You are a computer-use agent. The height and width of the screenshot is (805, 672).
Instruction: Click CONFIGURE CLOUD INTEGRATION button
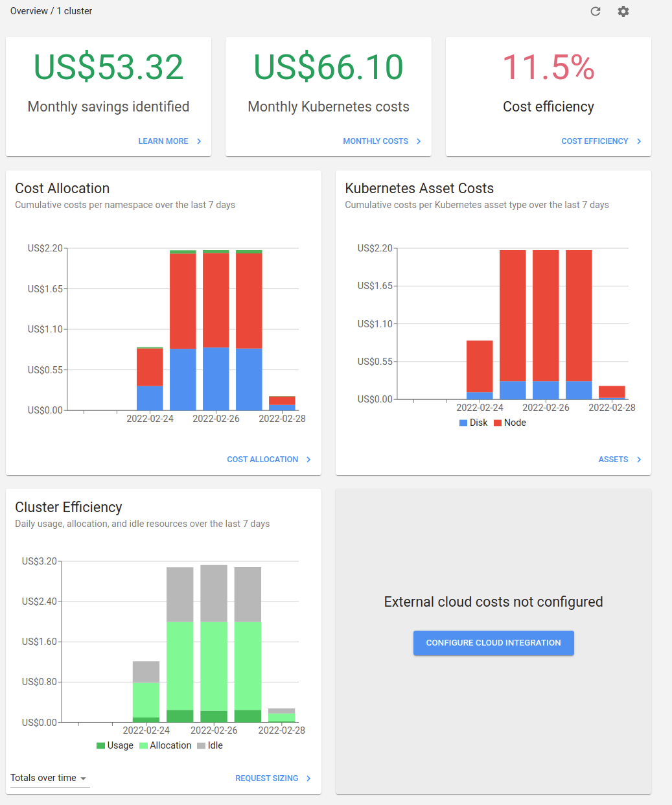(x=494, y=643)
